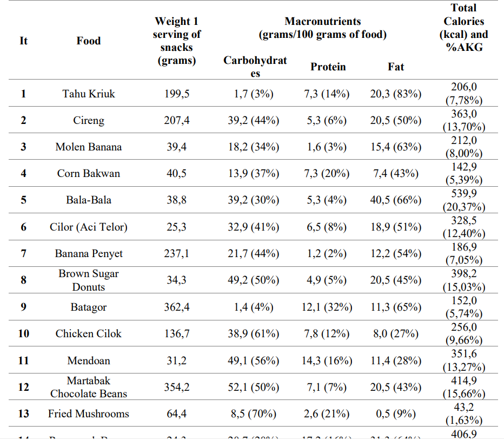
Task: Click the Weight 1 serving header
Action: point(176,41)
